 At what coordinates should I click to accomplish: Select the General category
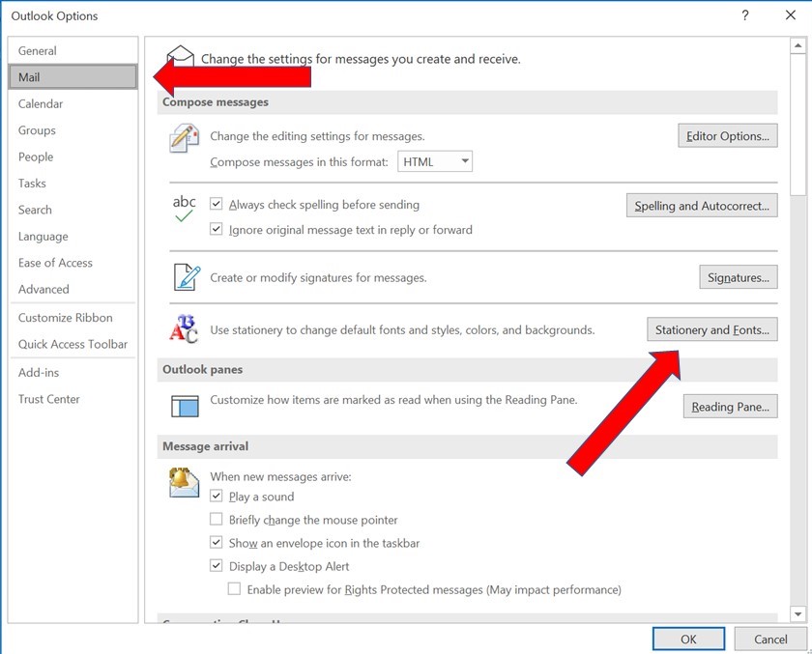[x=73, y=50]
